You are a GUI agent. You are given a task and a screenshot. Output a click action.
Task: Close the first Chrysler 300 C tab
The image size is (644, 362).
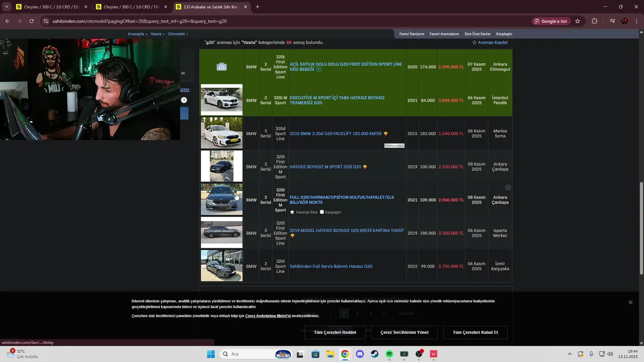(x=86, y=7)
